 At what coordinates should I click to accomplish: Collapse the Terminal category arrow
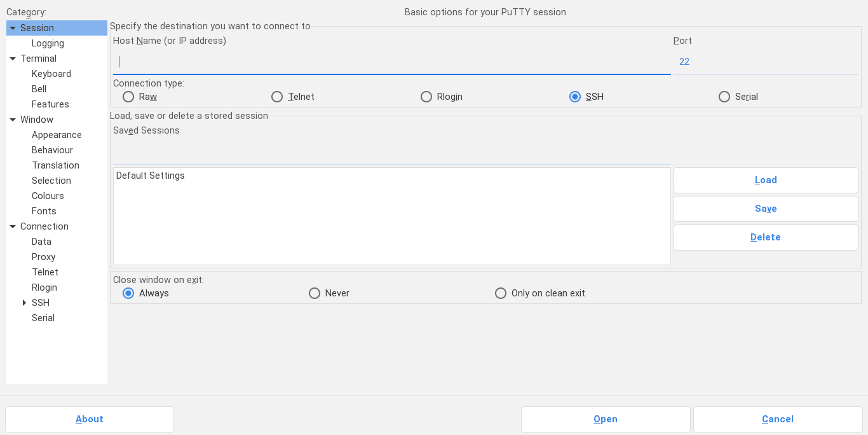(13, 59)
